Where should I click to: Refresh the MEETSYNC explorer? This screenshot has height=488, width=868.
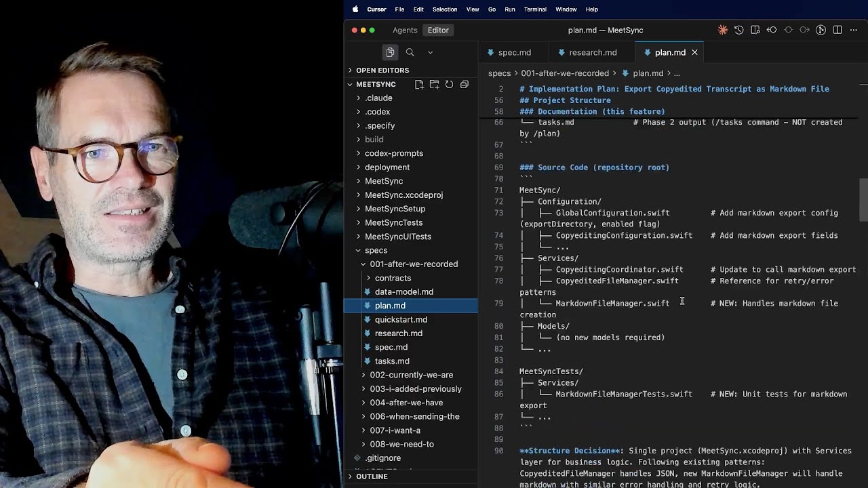click(449, 84)
